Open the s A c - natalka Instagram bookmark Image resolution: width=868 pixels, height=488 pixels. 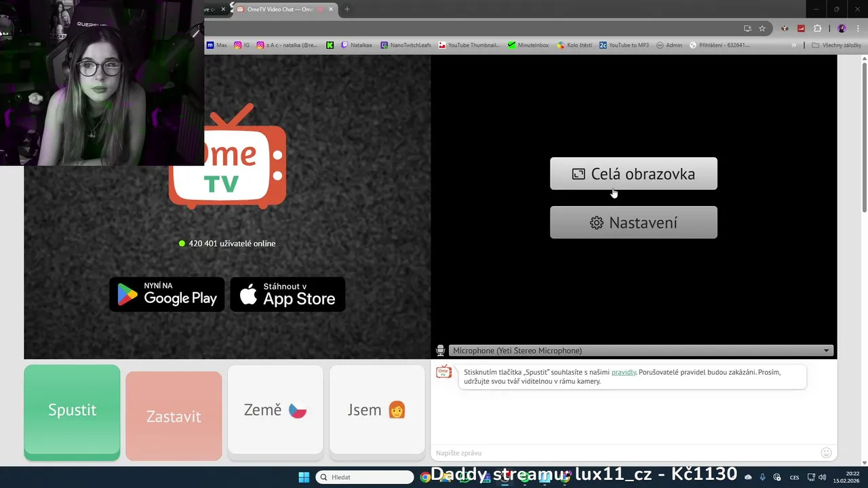pos(288,45)
